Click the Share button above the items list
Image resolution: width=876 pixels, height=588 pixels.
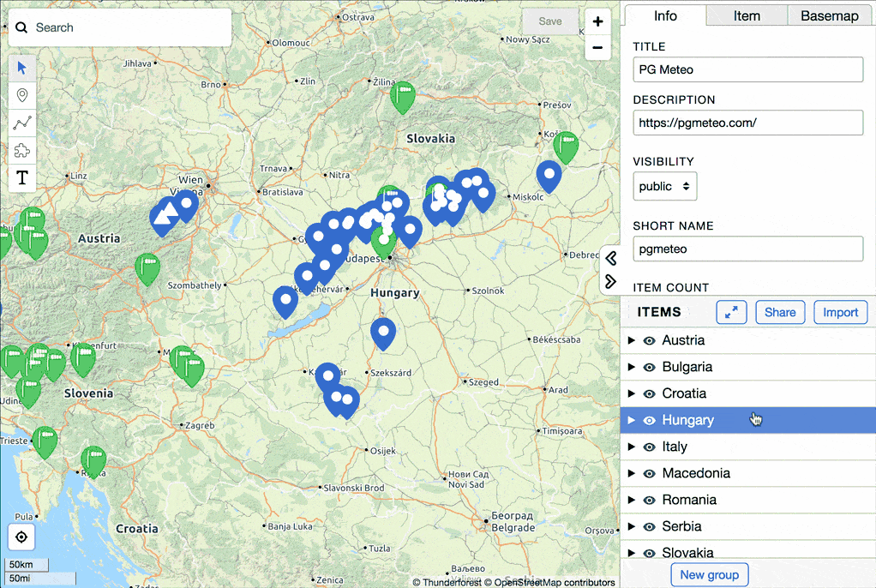(x=779, y=312)
